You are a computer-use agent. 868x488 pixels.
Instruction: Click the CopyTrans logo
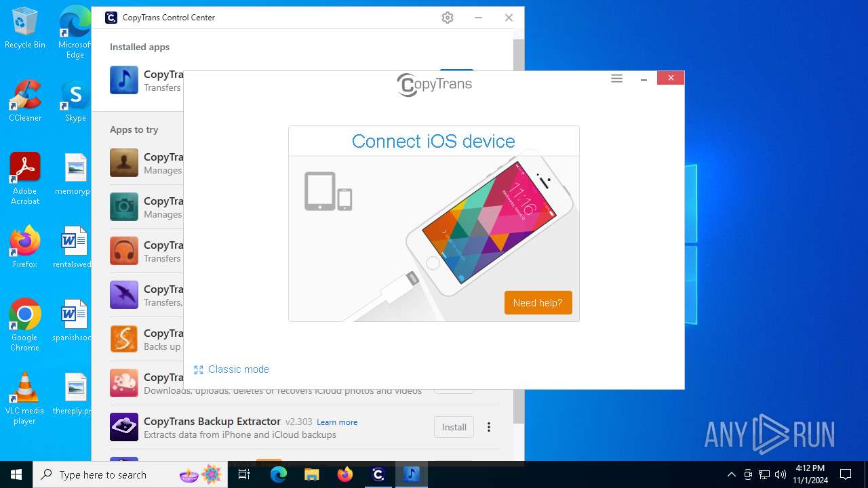pyautogui.click(x=434, y=85)
